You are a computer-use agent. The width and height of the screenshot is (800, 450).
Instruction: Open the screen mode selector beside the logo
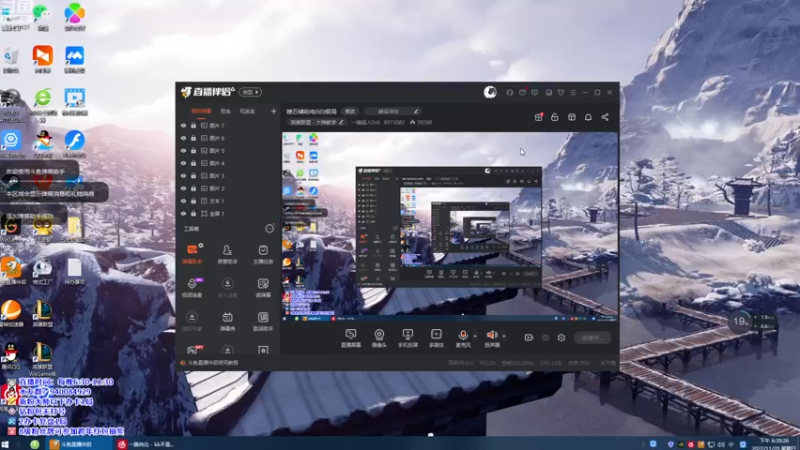pyautogui.click(x=250, y=92)
